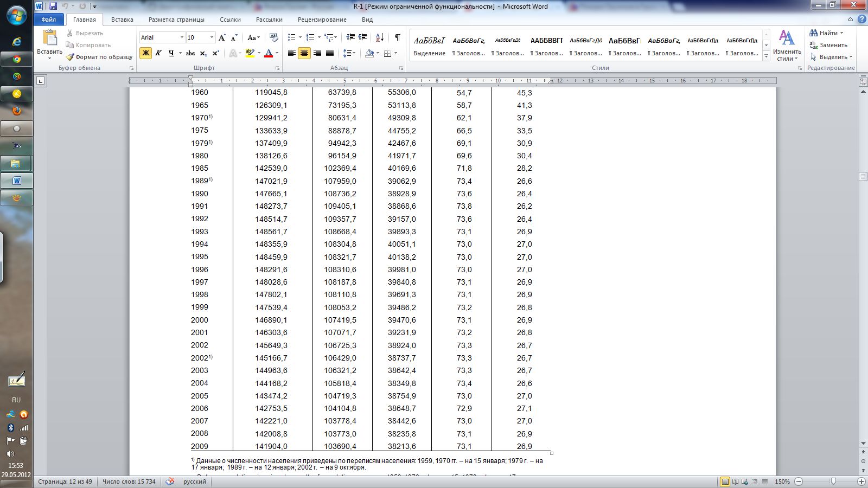Apply red font color
The image size is (868, 488).
[268, 53]
